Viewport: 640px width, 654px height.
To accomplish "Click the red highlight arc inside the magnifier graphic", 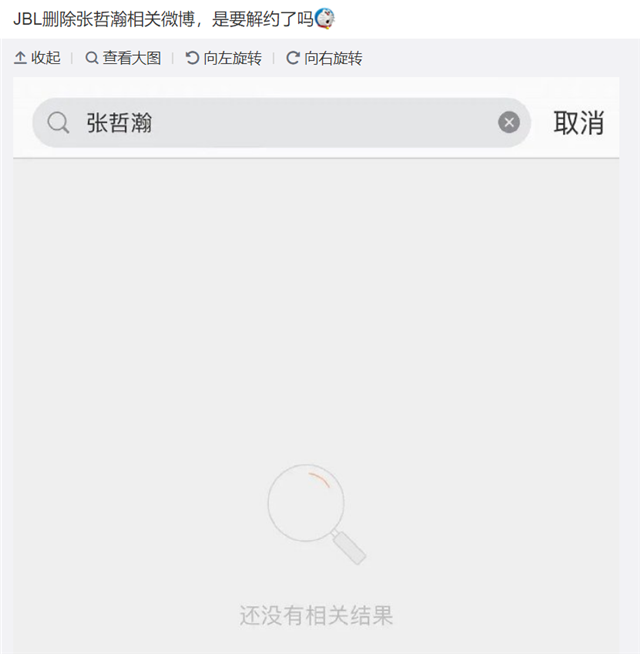I will click(x=319, y=479).
